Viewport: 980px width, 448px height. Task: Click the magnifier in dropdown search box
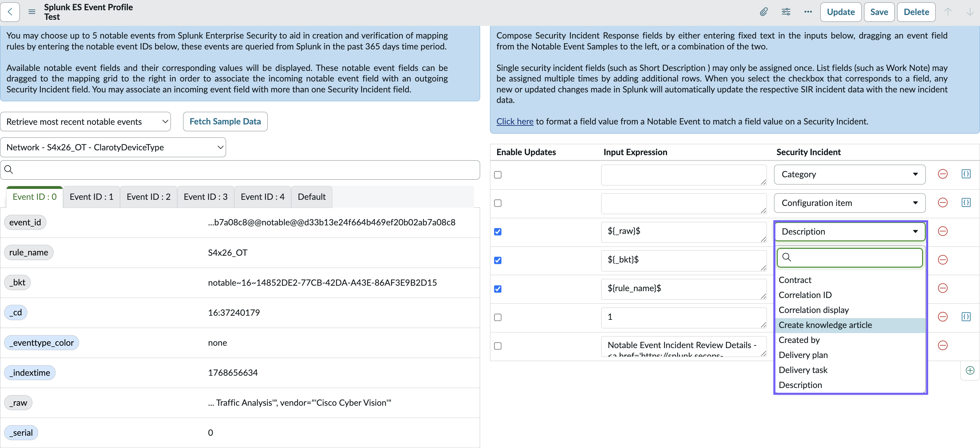pyautogui.click(x=787, y=257)
